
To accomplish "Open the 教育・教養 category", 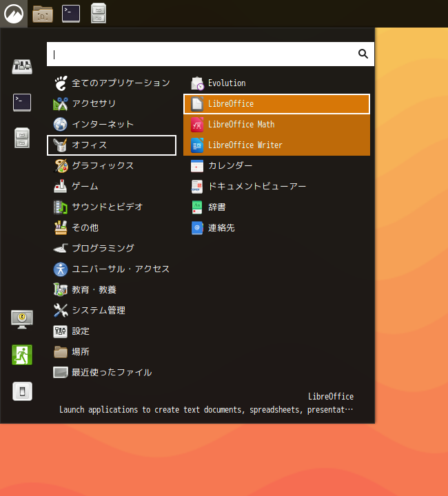I will pos(112,290).
